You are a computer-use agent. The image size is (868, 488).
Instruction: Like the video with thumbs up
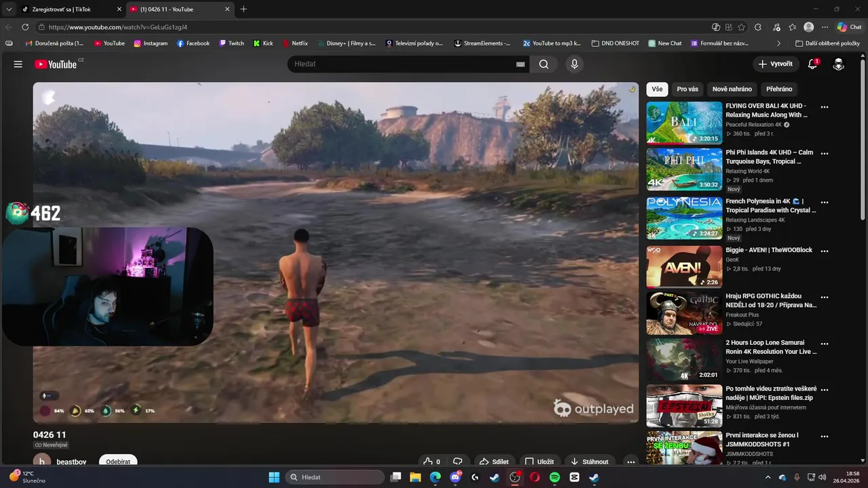coord(431,462)
